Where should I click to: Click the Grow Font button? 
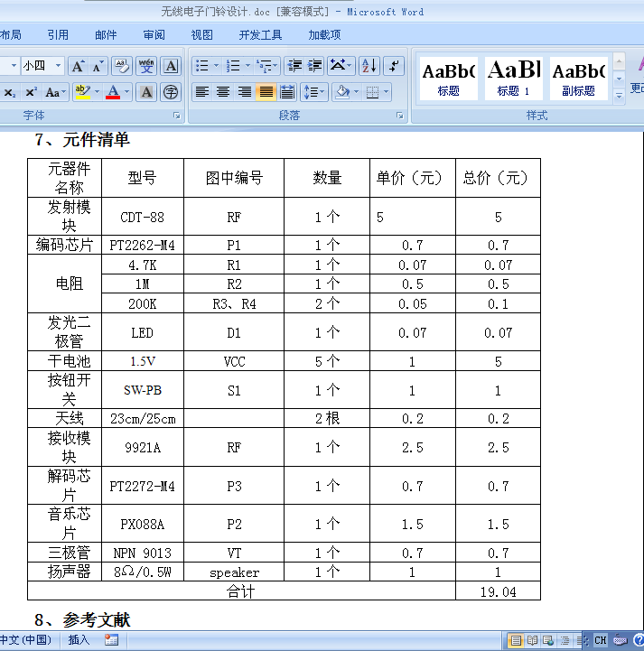point(78,67)
